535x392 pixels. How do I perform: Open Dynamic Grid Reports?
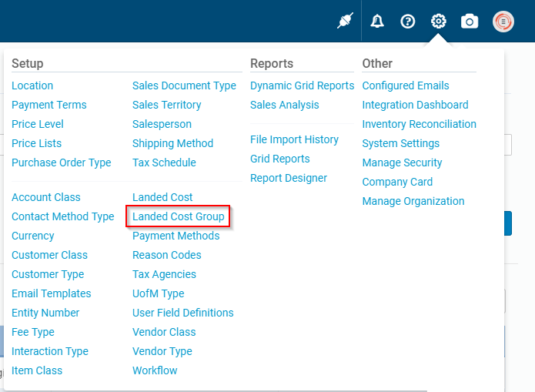point(302,85)
